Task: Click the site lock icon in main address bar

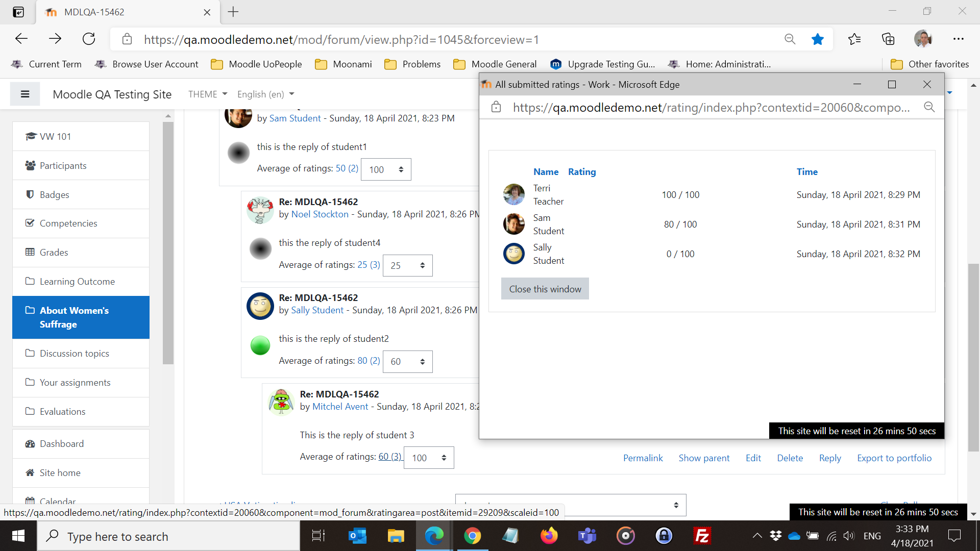Action: click(127, 39)
